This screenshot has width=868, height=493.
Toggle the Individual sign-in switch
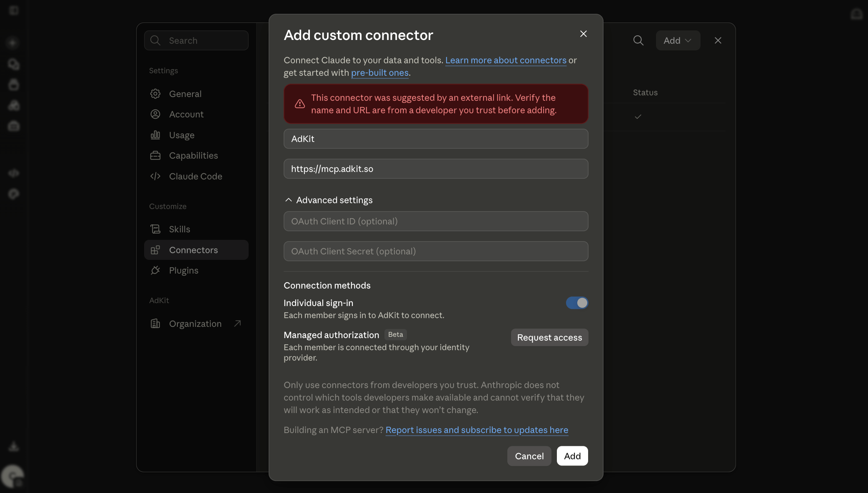577,303
